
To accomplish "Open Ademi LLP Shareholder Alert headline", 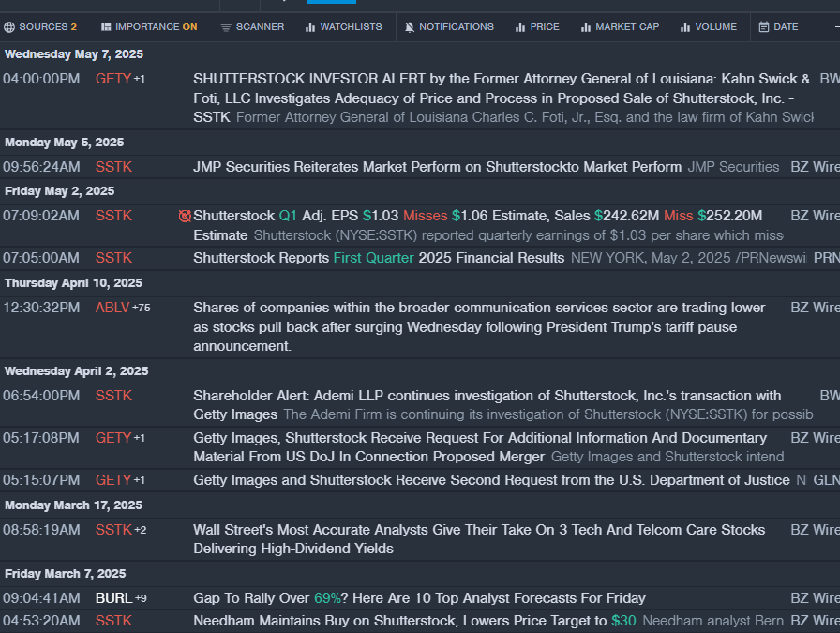I will point(487,405).
